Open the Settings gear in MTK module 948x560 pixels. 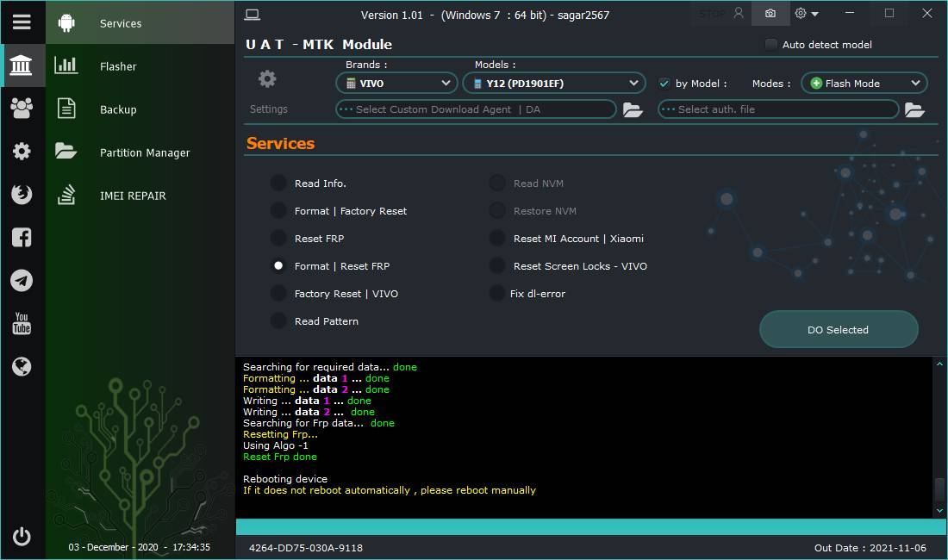[x=267, y=79]
